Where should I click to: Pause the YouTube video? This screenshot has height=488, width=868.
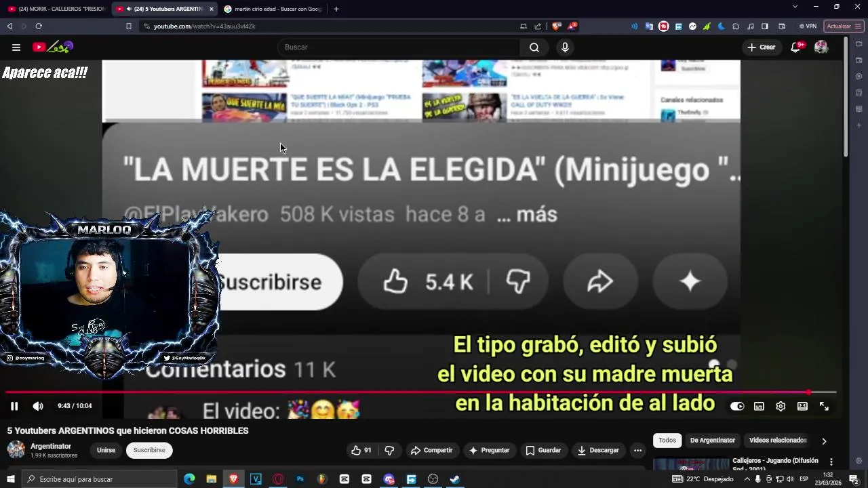(14, 406)
